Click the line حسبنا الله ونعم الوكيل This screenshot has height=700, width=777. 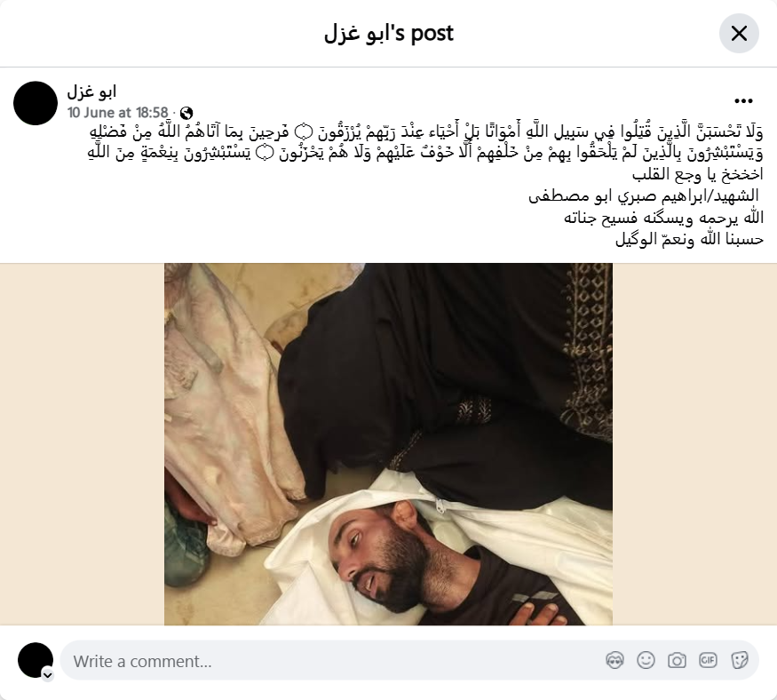[x=689, y=240]
